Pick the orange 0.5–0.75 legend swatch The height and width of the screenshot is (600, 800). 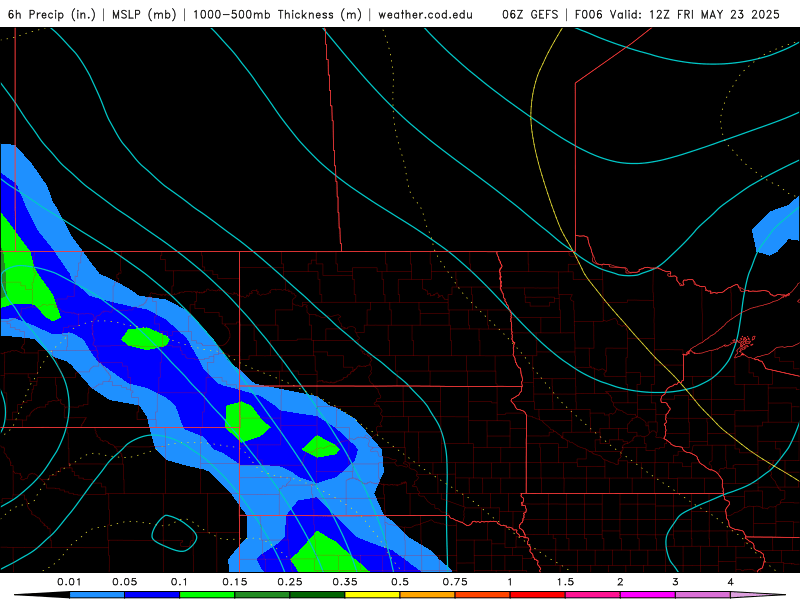point(428,595)
